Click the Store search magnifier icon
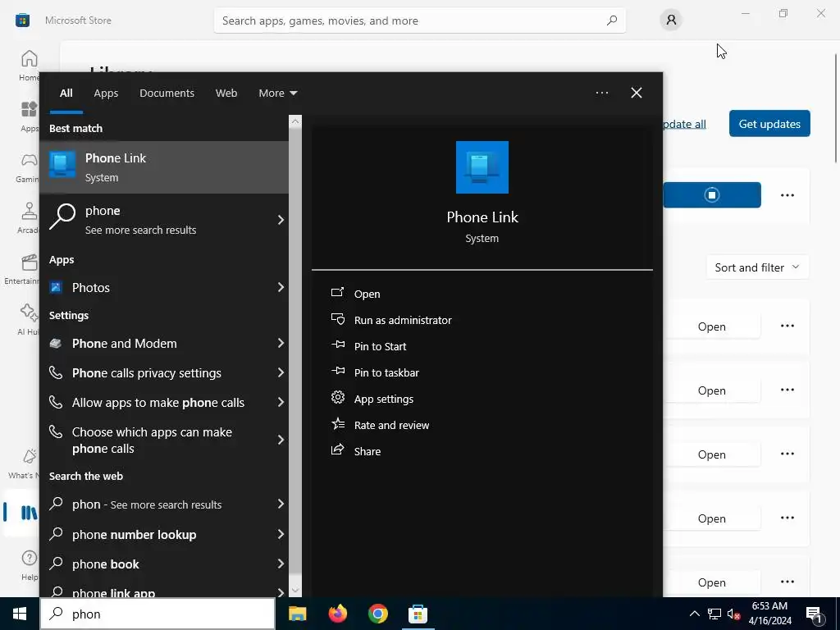Image resolution: width=840 pixels, height=630 pixels. point(611,21)
